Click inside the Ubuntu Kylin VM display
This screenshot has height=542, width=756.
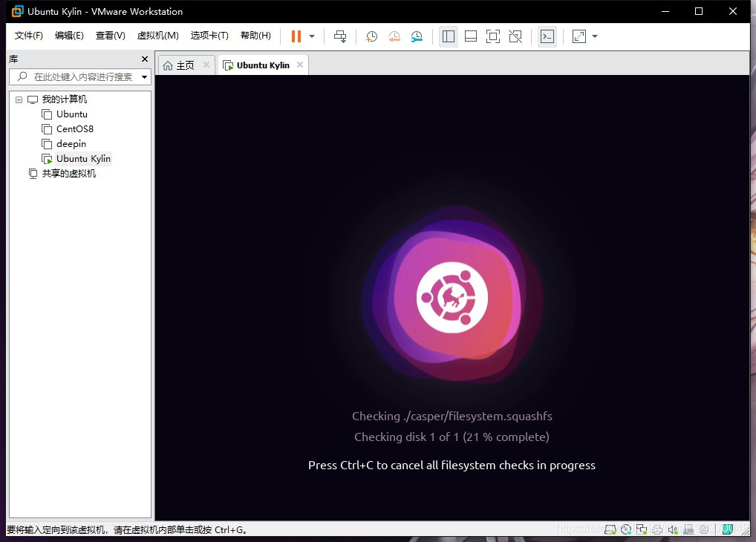pyautogui.click(x=452, y=297)
